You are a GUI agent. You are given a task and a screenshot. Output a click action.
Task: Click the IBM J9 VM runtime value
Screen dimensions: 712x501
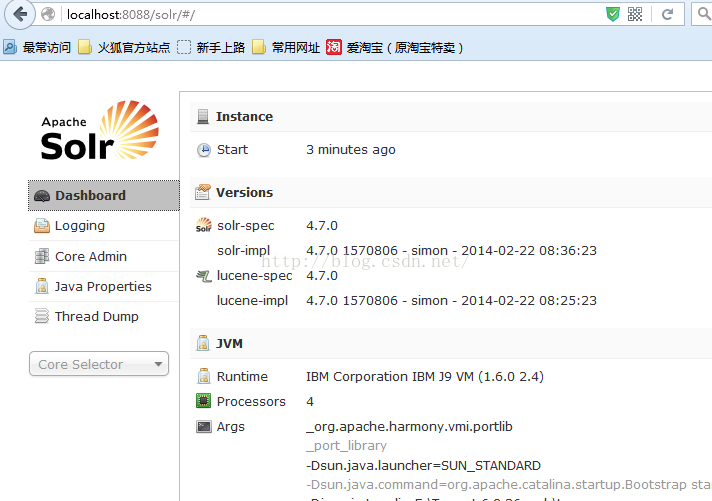[425, 377]
